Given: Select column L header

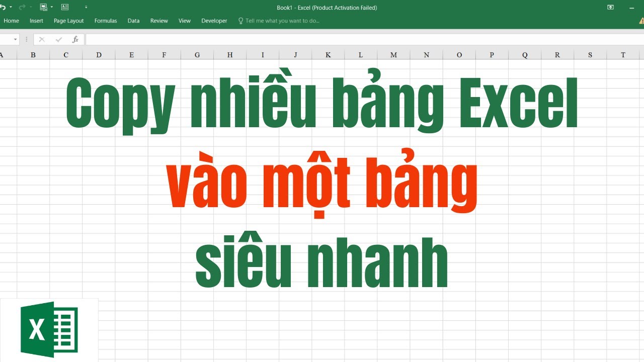Looking at the screenshot, I should pos(361,55).
